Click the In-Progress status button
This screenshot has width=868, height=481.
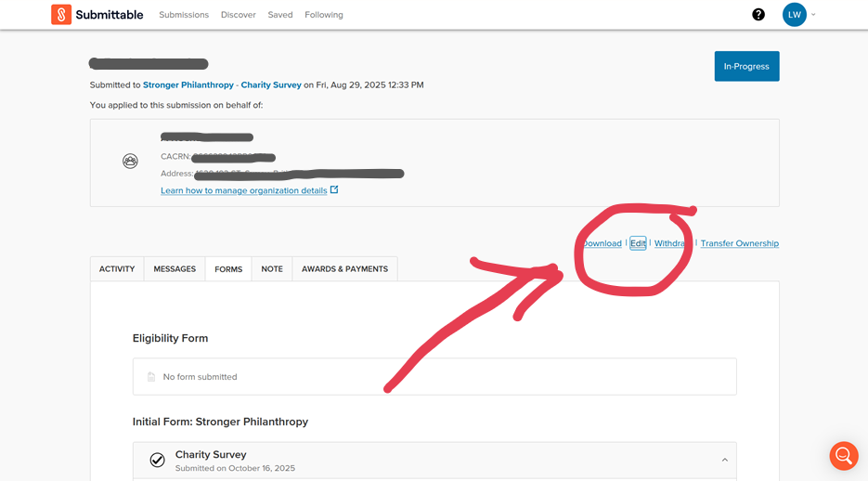746,67
